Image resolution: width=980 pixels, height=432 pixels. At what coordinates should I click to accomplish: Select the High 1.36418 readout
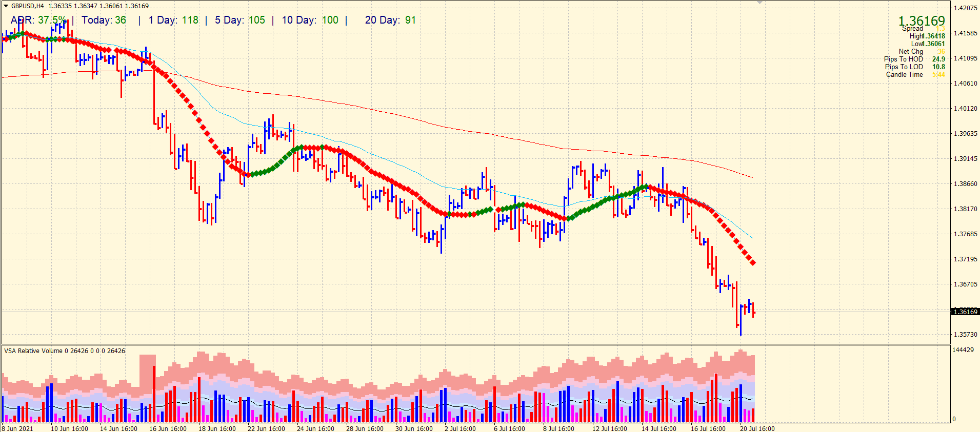click(x=927, y=36)
